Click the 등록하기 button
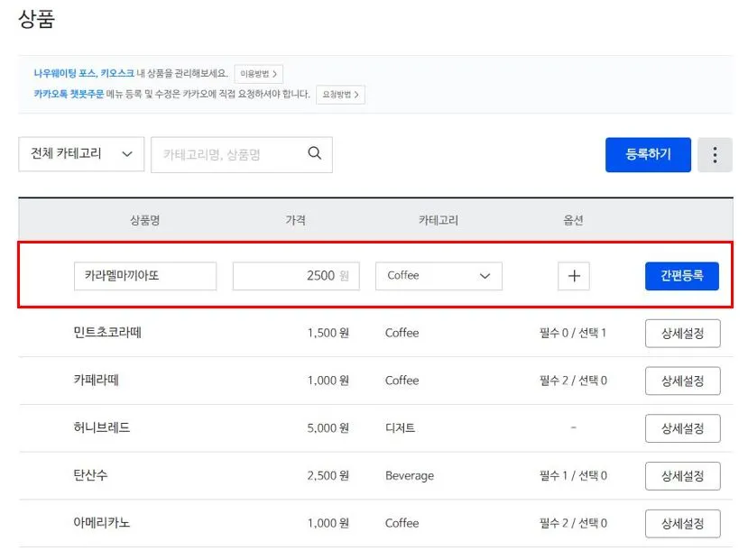Image resolution: width=748 pixels, height=560 pixels. tap(648, 155)
